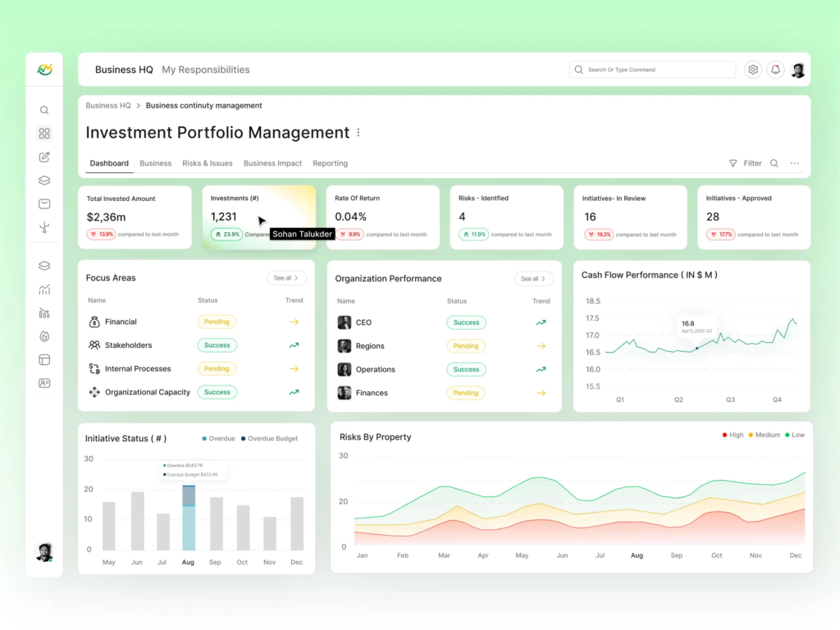The width and height of the screenshot is (840, 630).
Task: Click the flame icon in sidebar
Action: click(44, 336)
